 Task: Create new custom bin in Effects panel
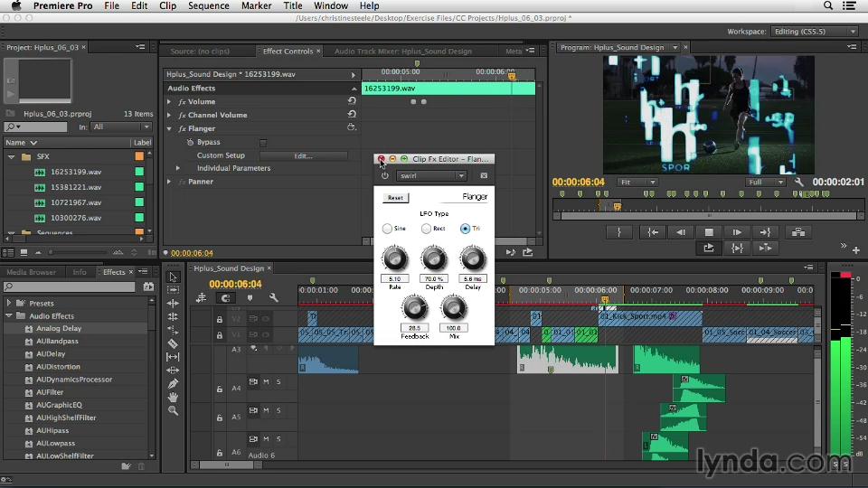coord(127,466)
